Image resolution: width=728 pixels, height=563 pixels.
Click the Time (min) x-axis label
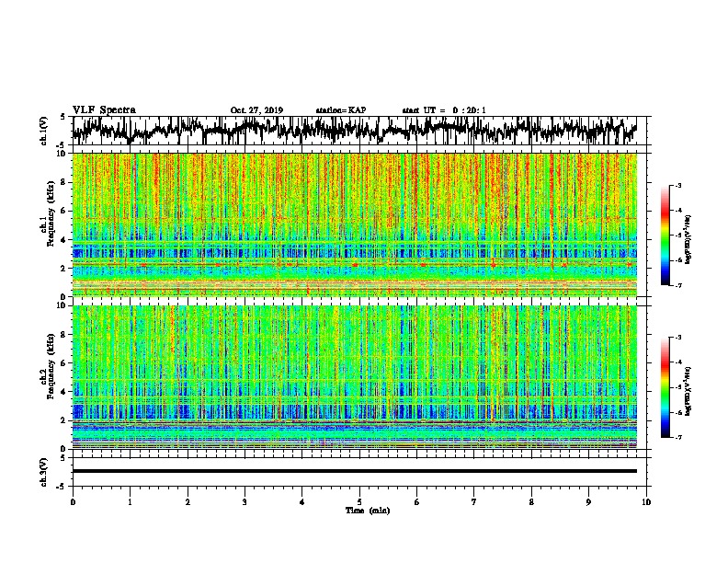[368, 511]
